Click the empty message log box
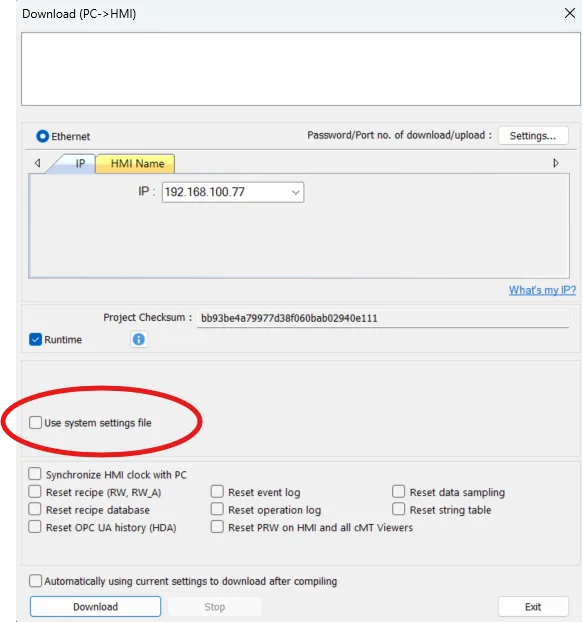582x622 pixels. (x=301, y=69)
